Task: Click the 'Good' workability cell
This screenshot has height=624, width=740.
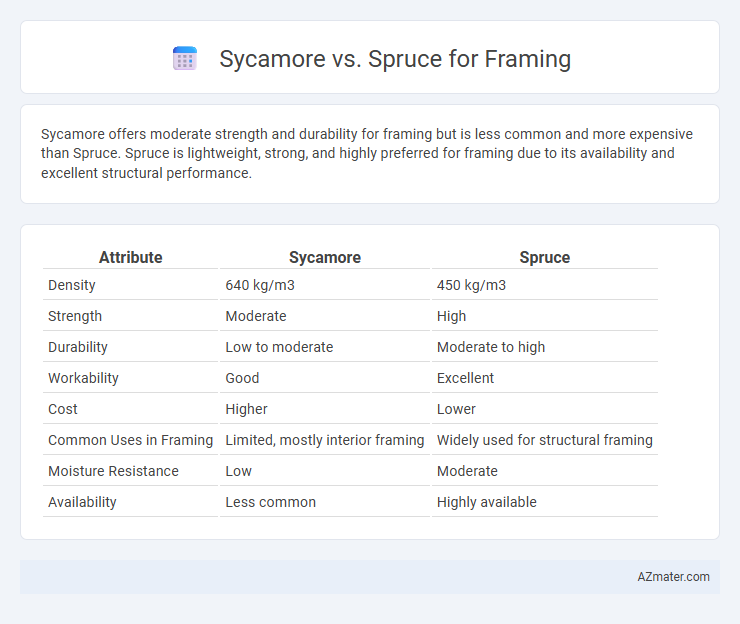Action: pyautogui.click(x=242, y=378)
